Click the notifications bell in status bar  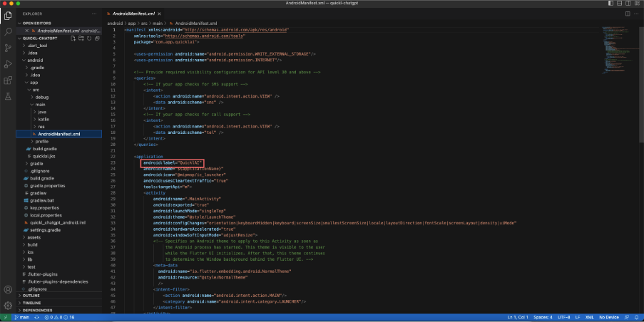click(x=637, y=317)
